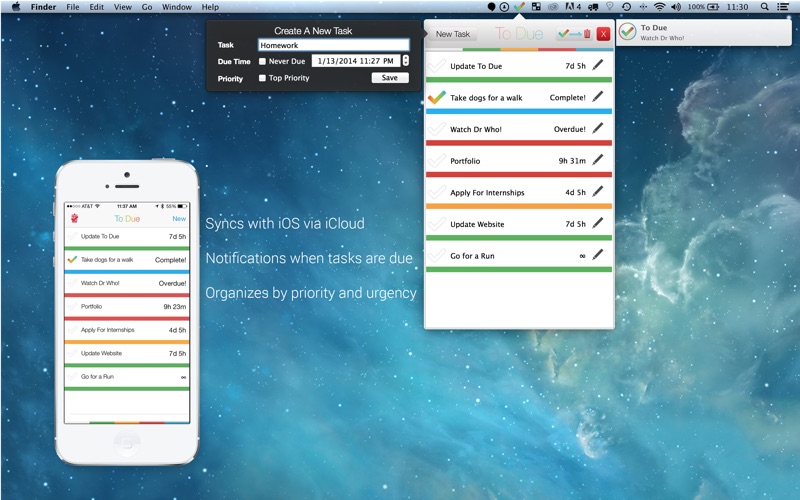Close To Due panel with red X
The width and height of the screenshot is (800, 500).
pyautogui.click(x=603, y=34)
